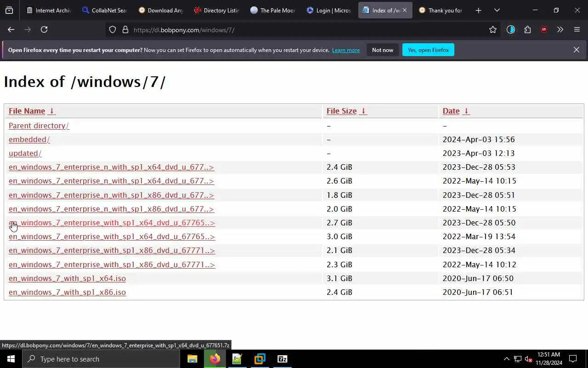The image size is (588, 368).
Task: Click Yes, open Firefox button
Action: coord(428,50)
